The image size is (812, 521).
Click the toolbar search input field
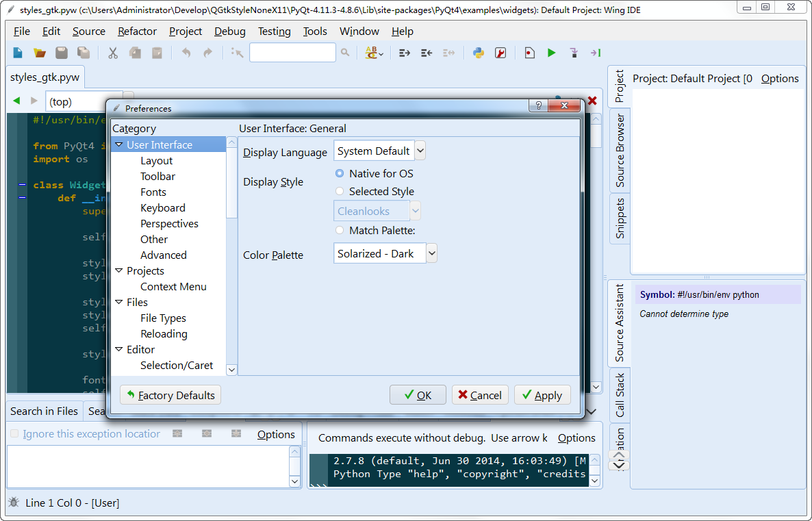292,53
